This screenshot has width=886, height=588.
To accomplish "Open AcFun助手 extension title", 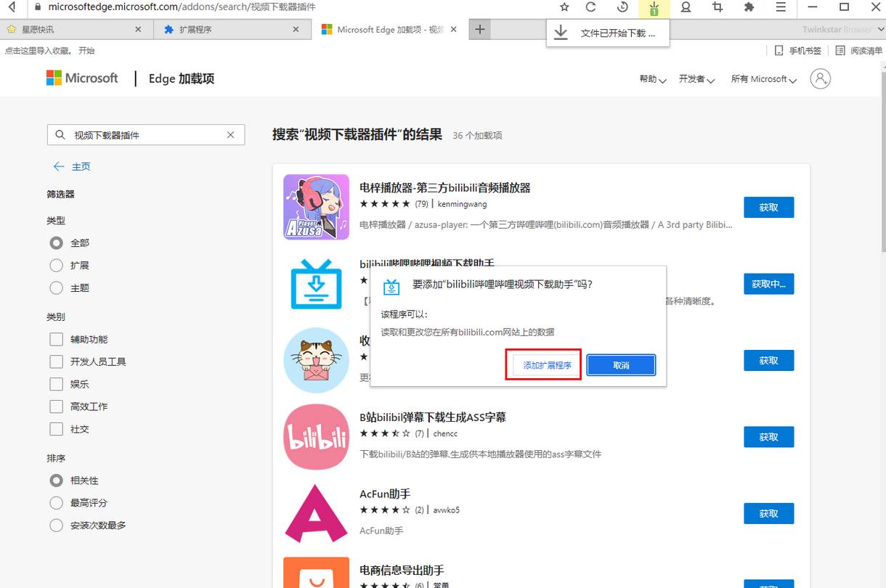I will coord(385,494).
